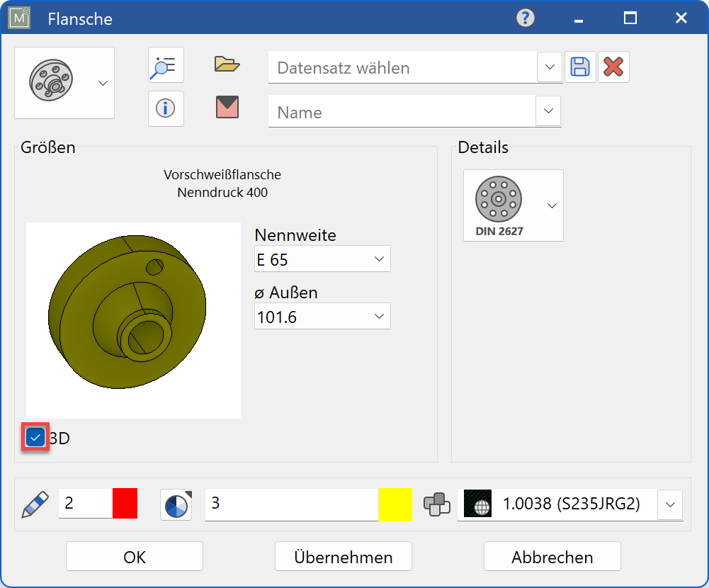Click the blue info icon button

pos(166,108)
